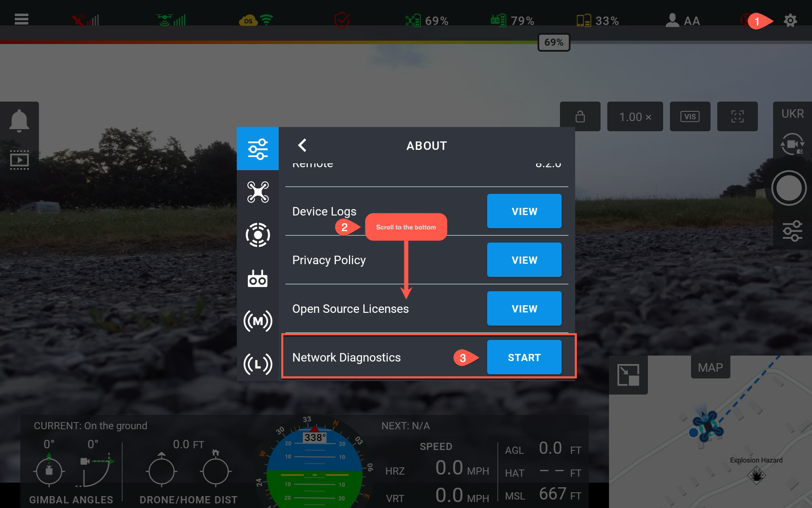This screenshot has height=508, width=812.
Task: Tap the red shield safety check icon
Action: click(x=342, y=20)
